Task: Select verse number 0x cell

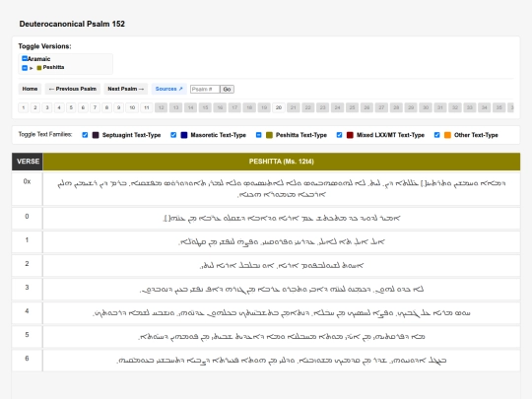Action: click(28, 188)
